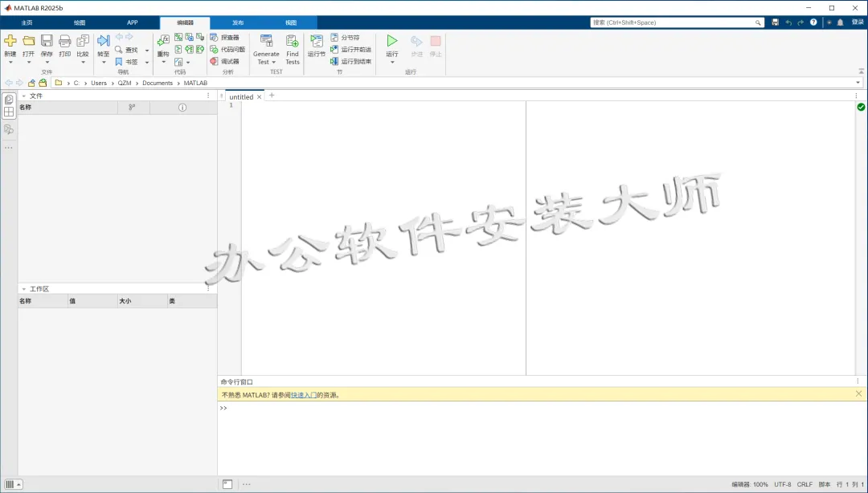Expand the 新建 dropdown arrow
The width and height of the screenshot is (868, 493).
pyautogui.click(x=10, y=62)
